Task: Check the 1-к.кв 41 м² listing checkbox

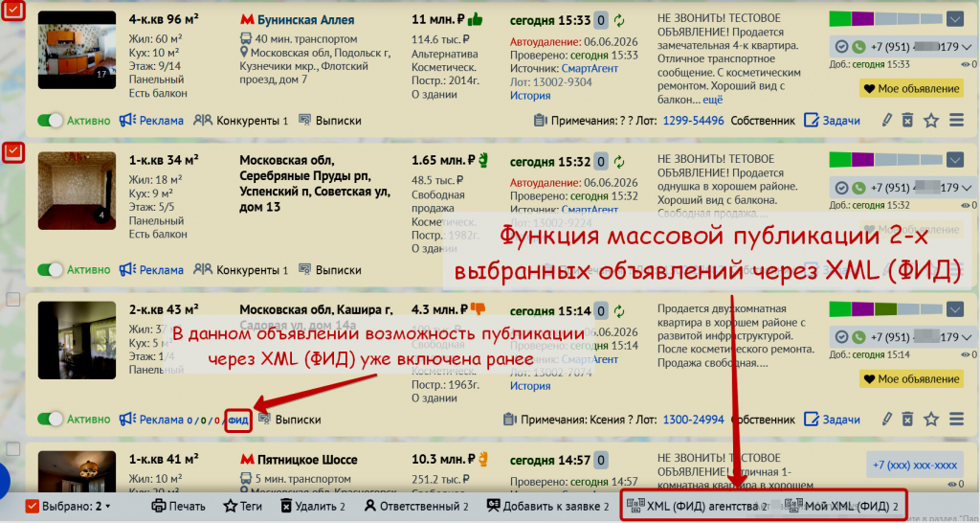Action: tap(13, 448)
